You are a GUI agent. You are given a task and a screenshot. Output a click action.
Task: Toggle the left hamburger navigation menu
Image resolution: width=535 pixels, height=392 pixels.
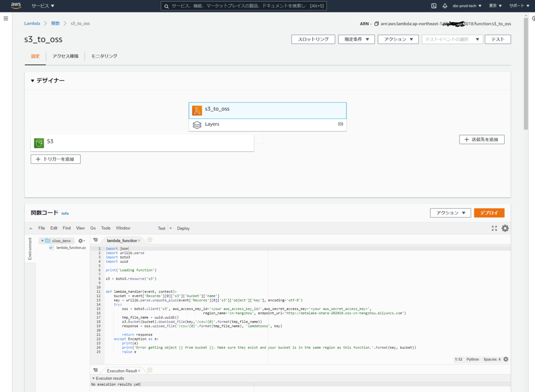pyautogui.click(x=6, y=18)
